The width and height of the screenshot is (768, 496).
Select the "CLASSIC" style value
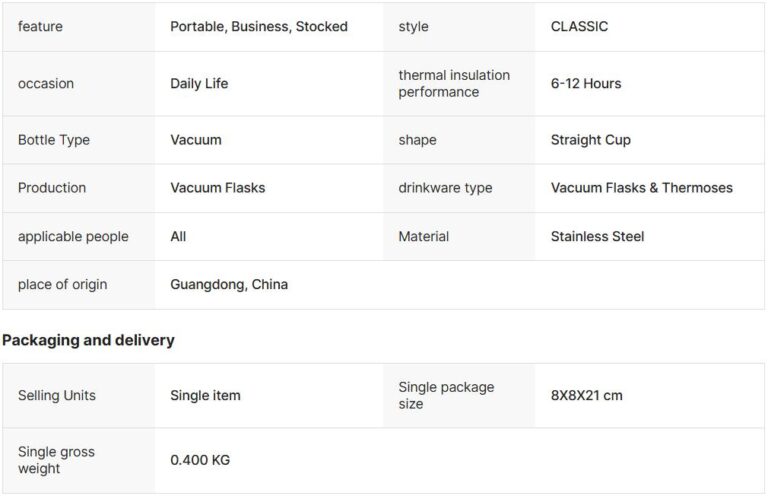579,27
